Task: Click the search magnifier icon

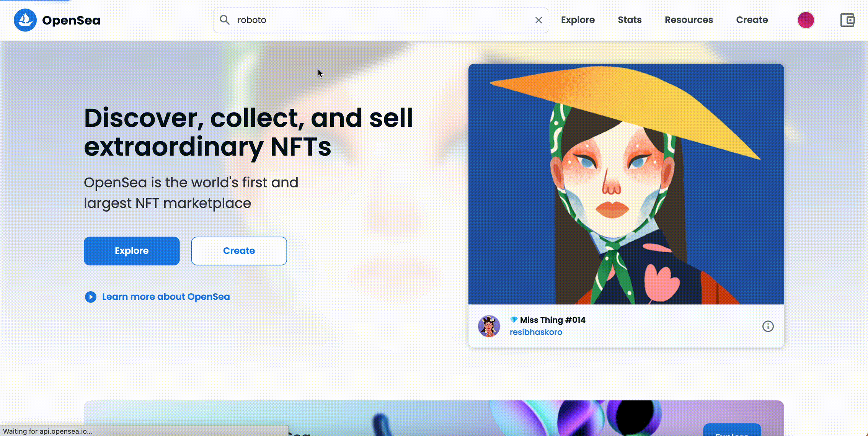Action: 225,20
